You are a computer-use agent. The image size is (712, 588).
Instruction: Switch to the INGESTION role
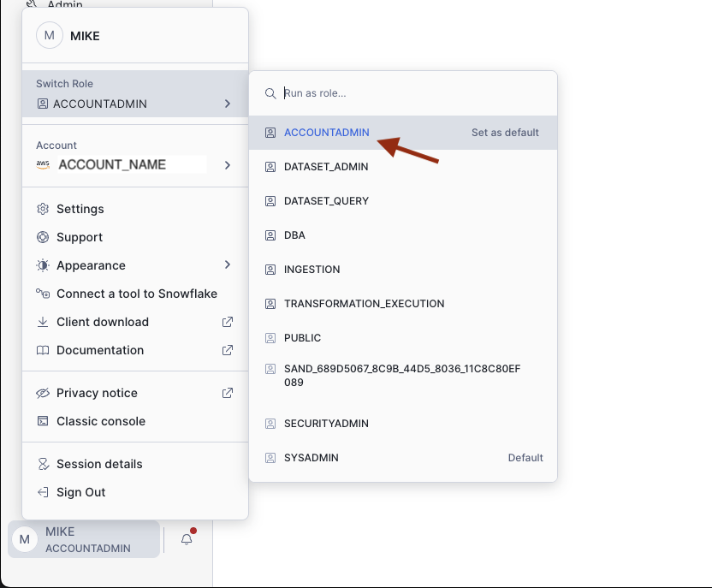coord(403,270)
